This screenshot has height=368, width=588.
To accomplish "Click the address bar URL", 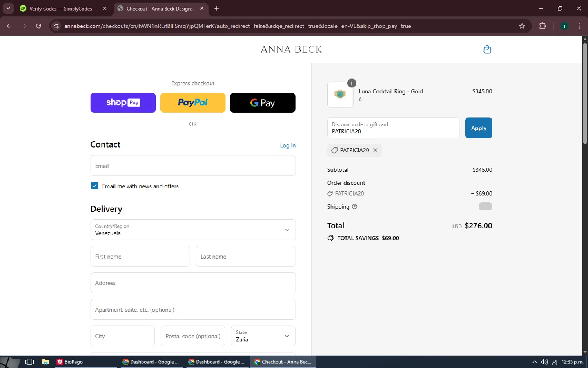I will (238, 26).
